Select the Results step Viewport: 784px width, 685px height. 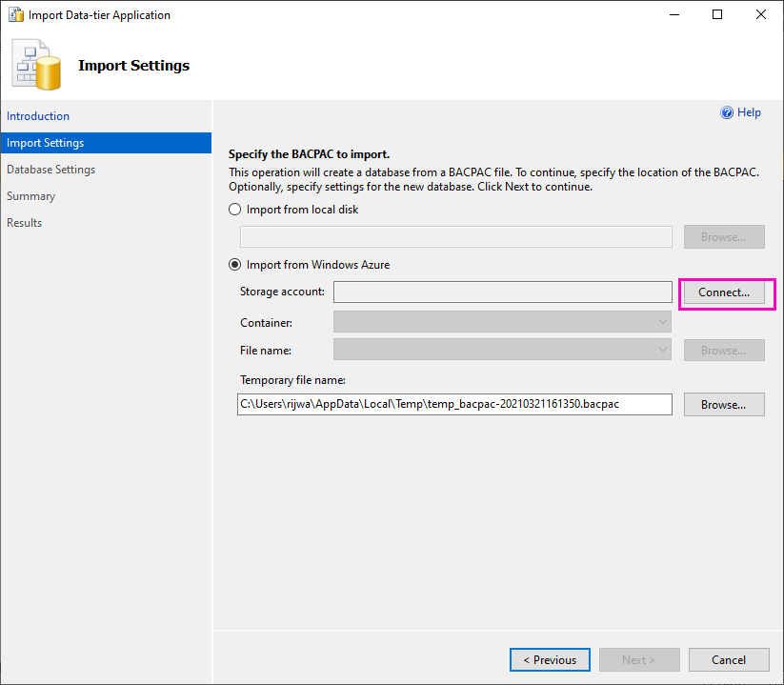tap(24, 222)
